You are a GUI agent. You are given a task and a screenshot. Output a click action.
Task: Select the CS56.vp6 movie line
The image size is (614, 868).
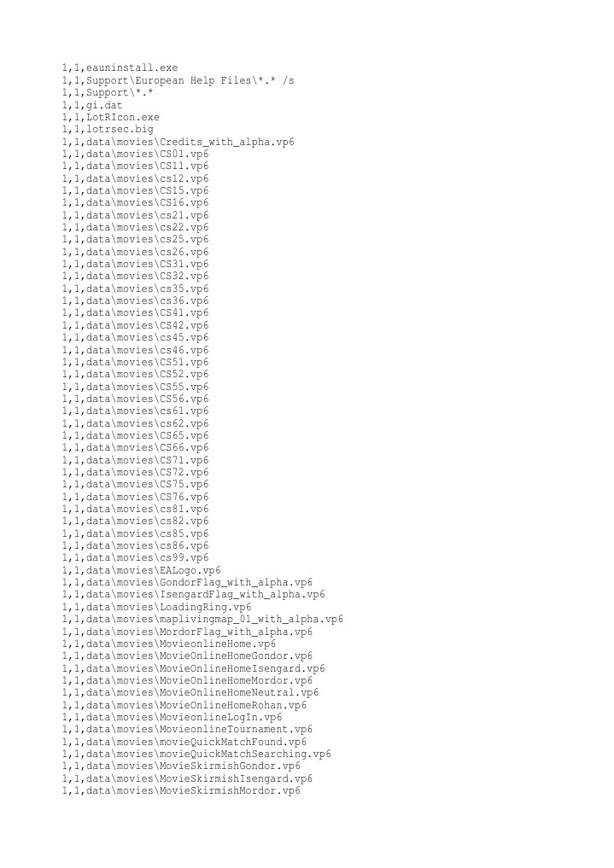(x=135, y=399)
